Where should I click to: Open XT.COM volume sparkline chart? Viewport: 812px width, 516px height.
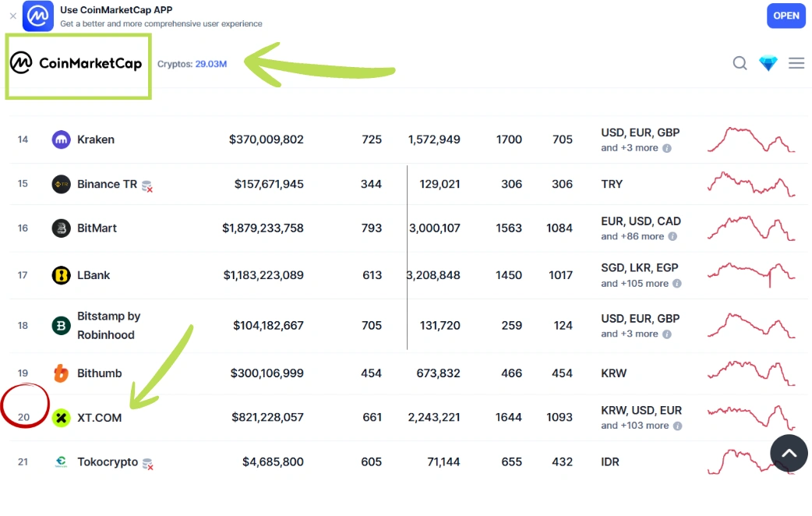pos(751,417)
